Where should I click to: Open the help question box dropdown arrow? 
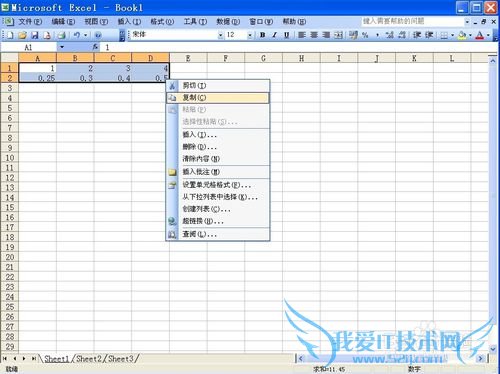pos(467,22)
